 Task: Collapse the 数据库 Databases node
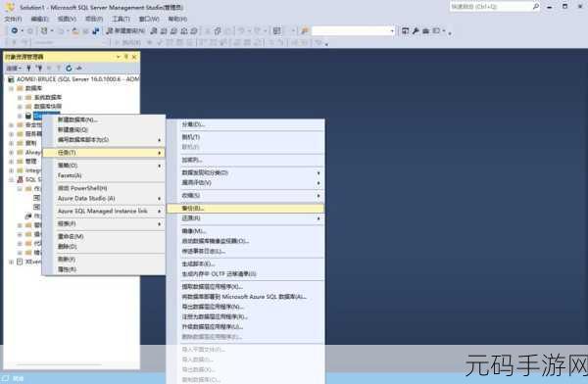(11, 88)
